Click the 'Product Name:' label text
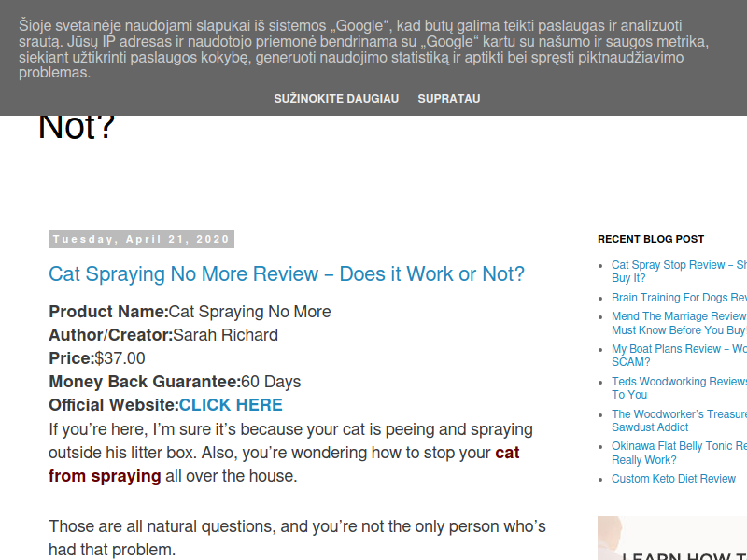This screenshot has width=747, height=560. 108,312
